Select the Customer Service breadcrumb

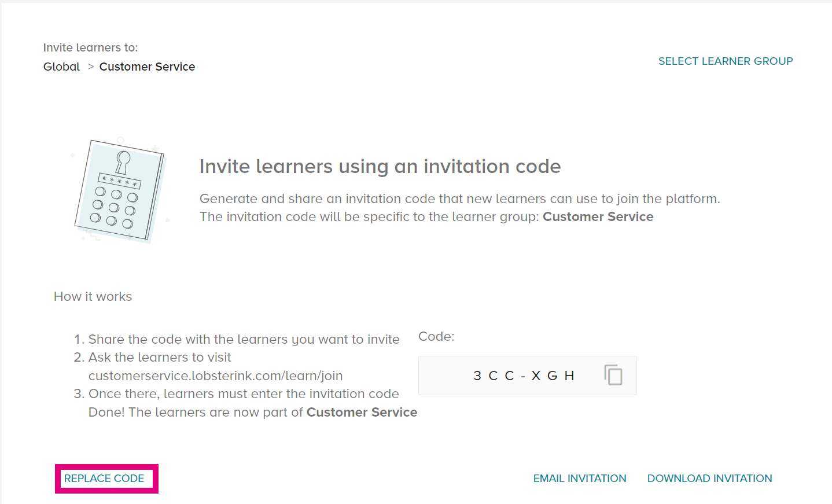[x=147, y=67]
